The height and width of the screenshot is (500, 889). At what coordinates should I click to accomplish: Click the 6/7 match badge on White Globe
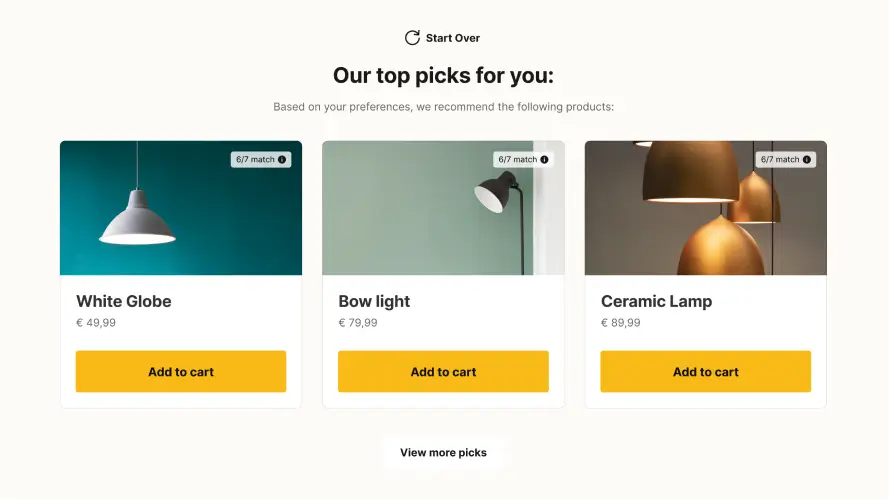coord(255,160)
